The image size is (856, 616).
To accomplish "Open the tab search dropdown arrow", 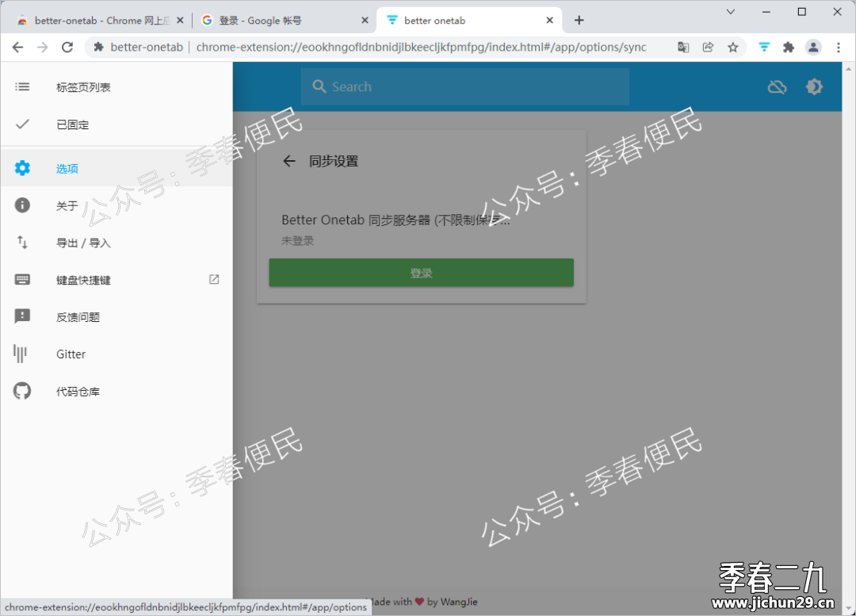I will [731, 11].
